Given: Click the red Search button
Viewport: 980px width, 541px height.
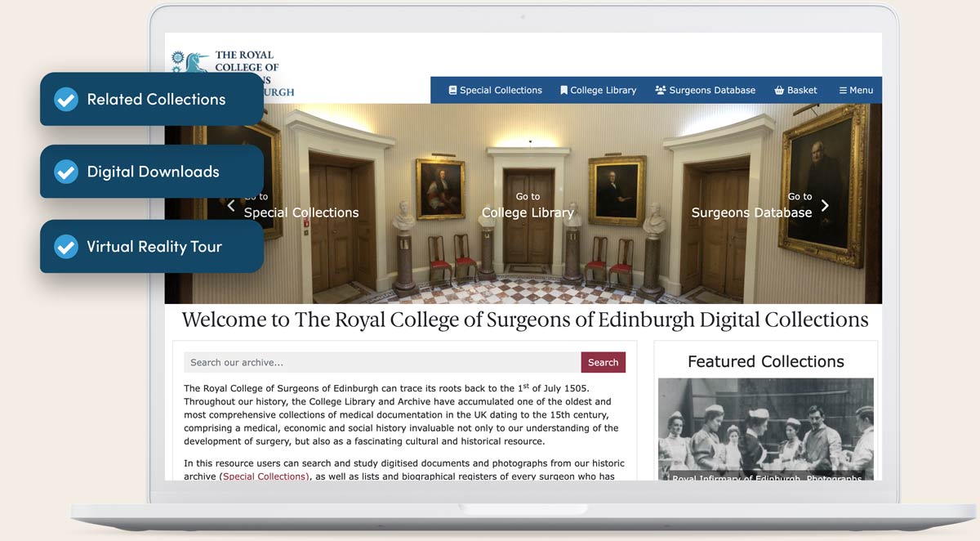Looking at the screenshot, I should [604, 362].
